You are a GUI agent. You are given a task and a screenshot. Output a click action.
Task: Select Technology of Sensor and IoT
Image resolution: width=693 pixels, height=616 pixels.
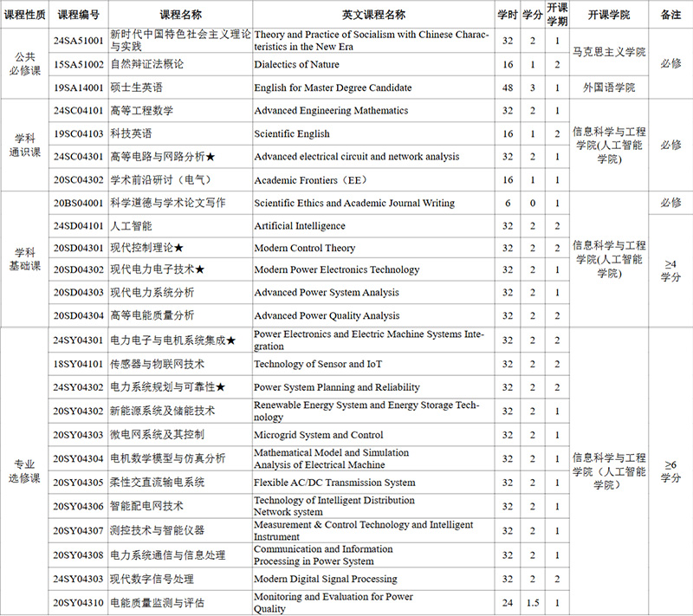point(318,364)
